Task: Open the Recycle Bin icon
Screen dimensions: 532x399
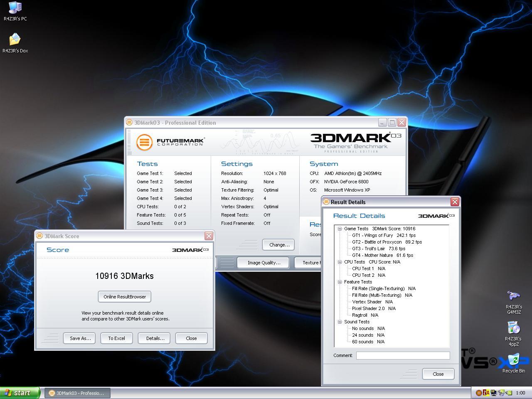Action: 514,362
